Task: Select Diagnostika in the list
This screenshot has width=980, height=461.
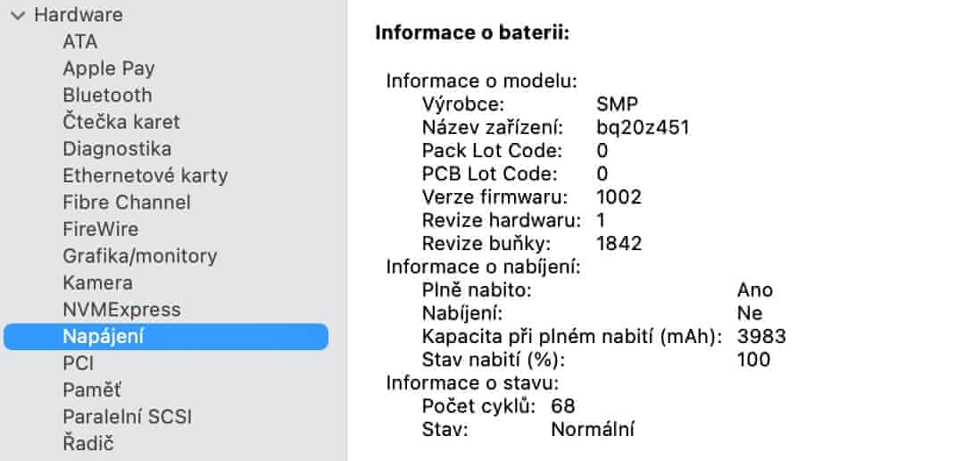Action: tap(117, 148)
